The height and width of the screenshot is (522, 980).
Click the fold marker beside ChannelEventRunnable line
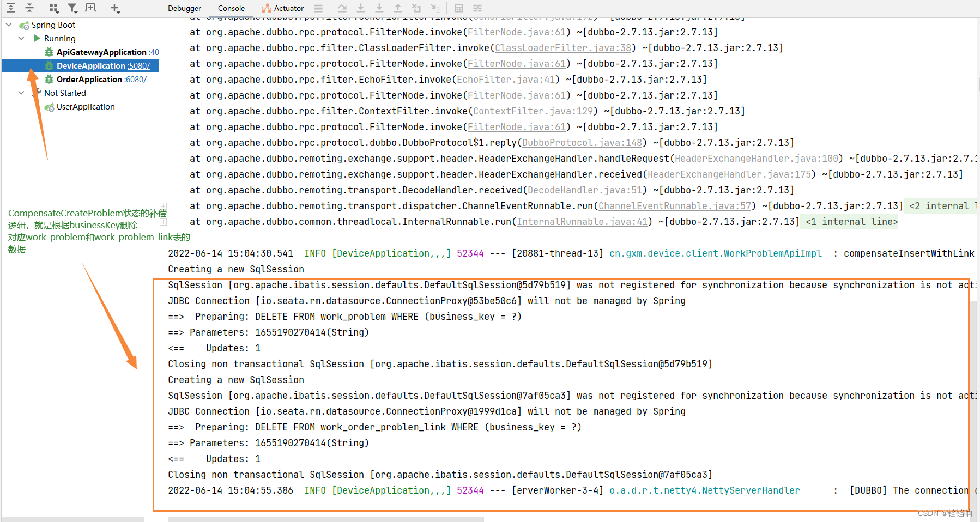(163, 206)
